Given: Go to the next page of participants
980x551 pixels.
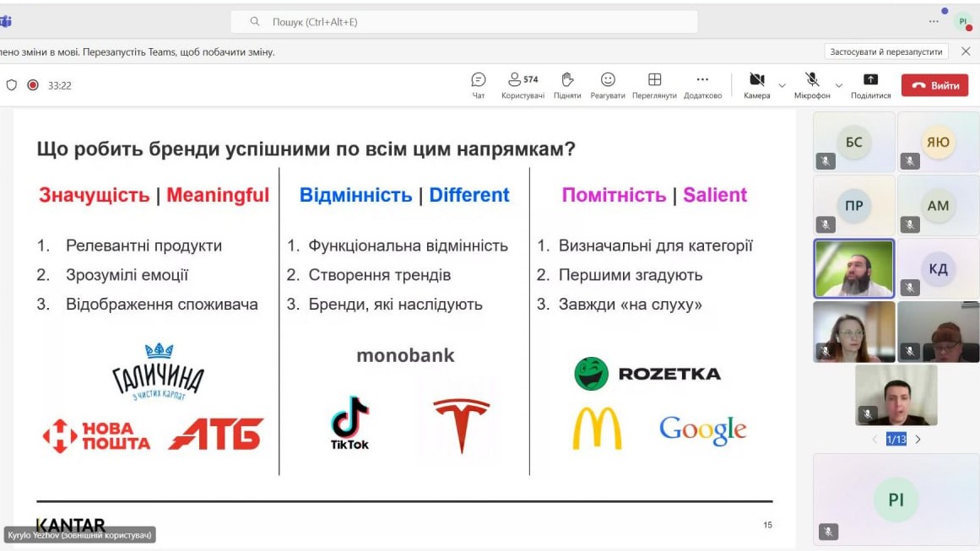Looking at the screenshot, I should pyautogui.click(x=918, y=440).
